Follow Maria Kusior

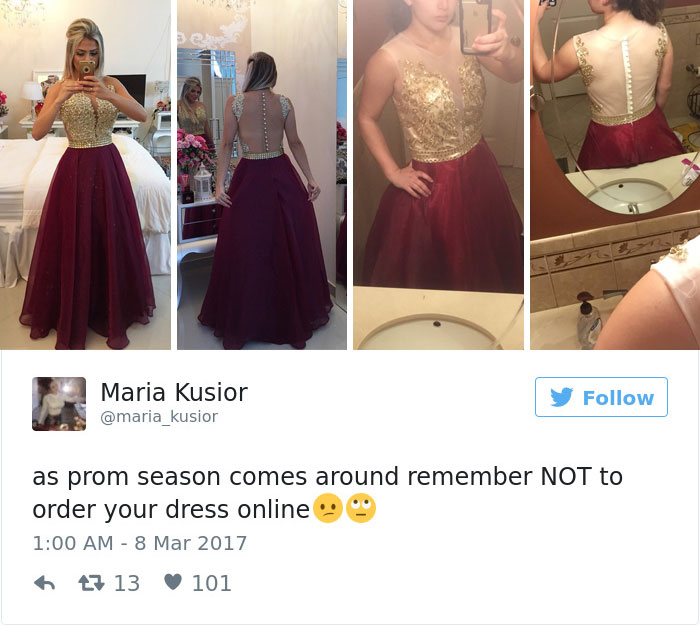(x=601, y=397)
